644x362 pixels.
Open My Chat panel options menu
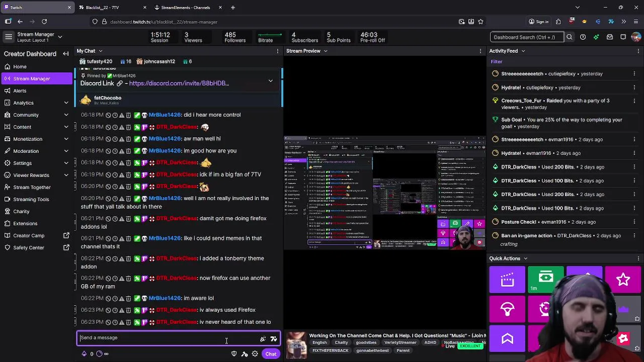tap(277, 51)
